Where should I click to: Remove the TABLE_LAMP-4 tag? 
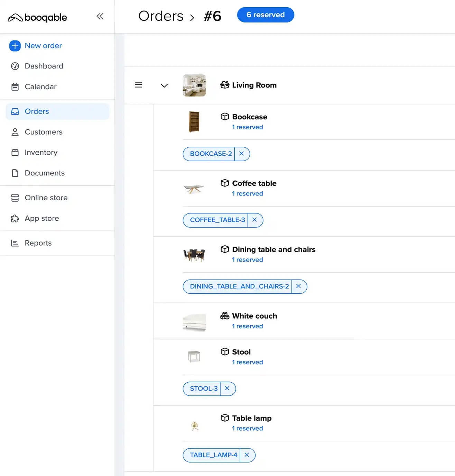coord(247,455)
